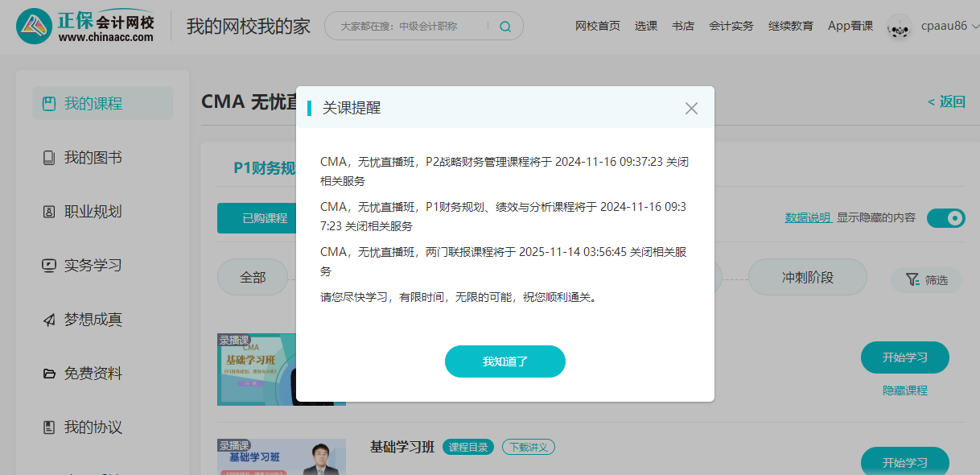Screen dimensions: 980x475
Task: Open 继续教育 in top navigation
Action: tap(790, 26)
